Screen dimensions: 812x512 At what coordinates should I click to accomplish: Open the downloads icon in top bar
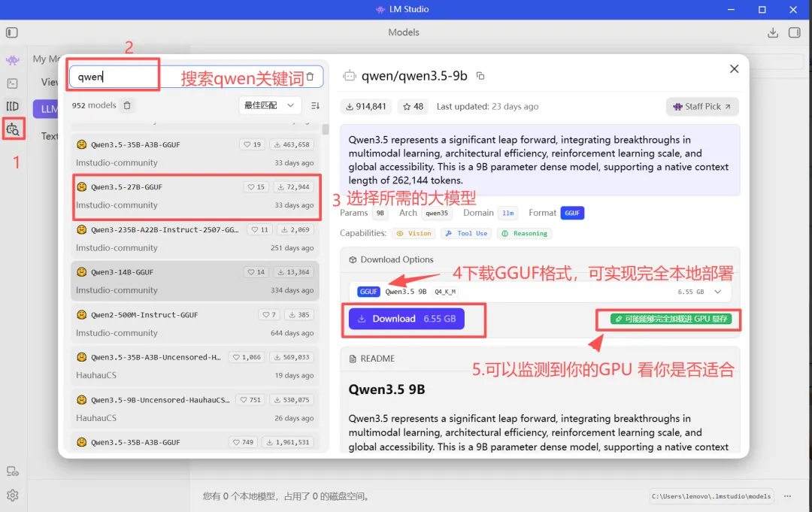point(773,32)
